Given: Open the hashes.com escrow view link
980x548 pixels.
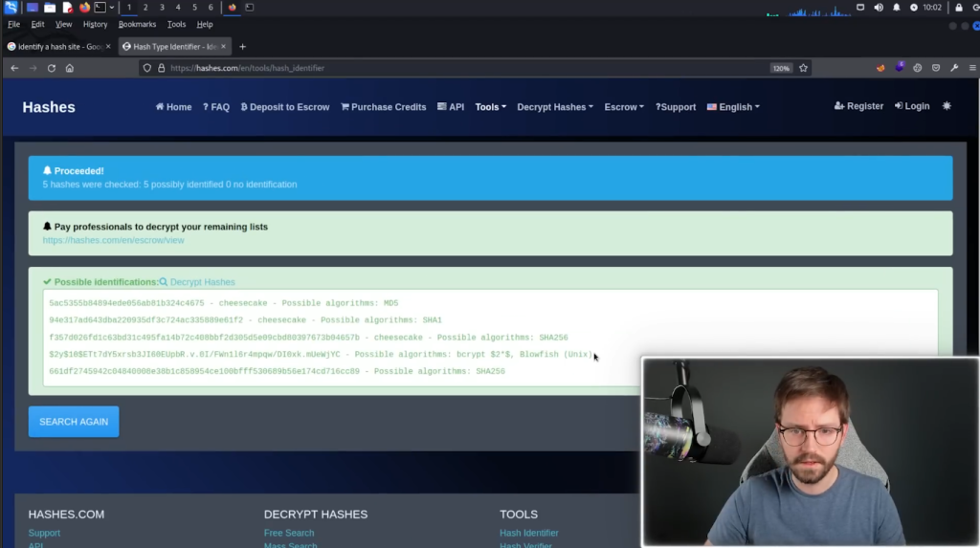Looking at the screenshot, I should coord(113,240).
